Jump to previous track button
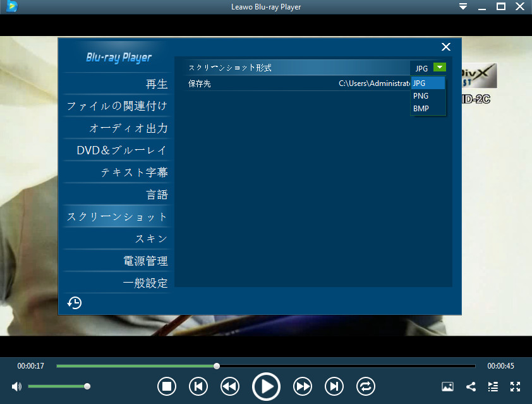This screenshot has width=532, height=404. coord(198,386)
